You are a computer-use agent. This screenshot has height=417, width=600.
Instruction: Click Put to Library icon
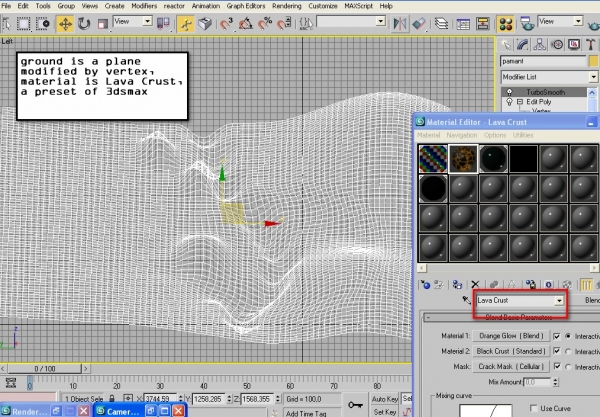pos(530,285)
